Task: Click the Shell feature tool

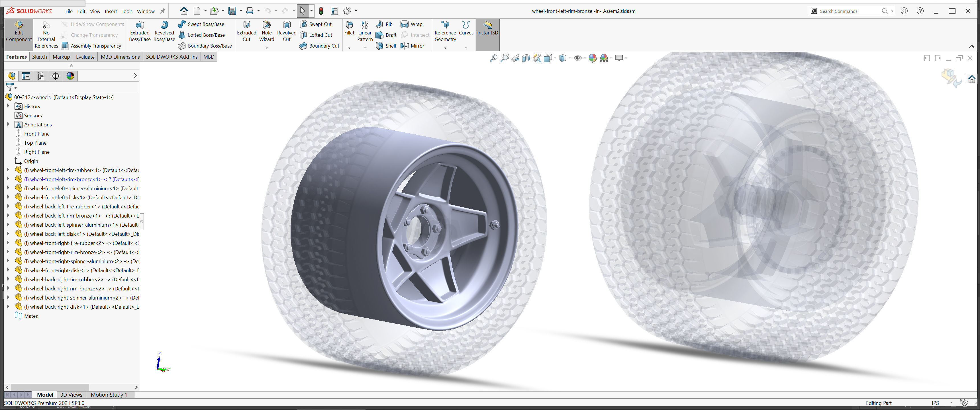Action: (386, 46)
